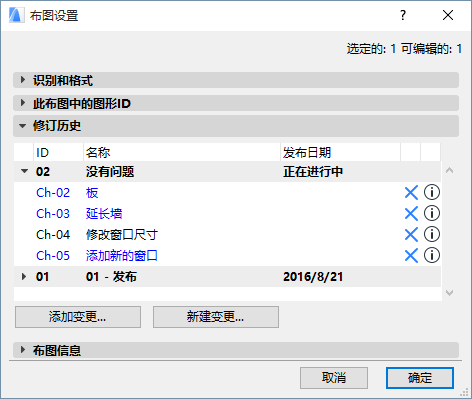This screenshot has height=399, width=472.
Task: Click the ID column header
Action: tap(58, 153)
